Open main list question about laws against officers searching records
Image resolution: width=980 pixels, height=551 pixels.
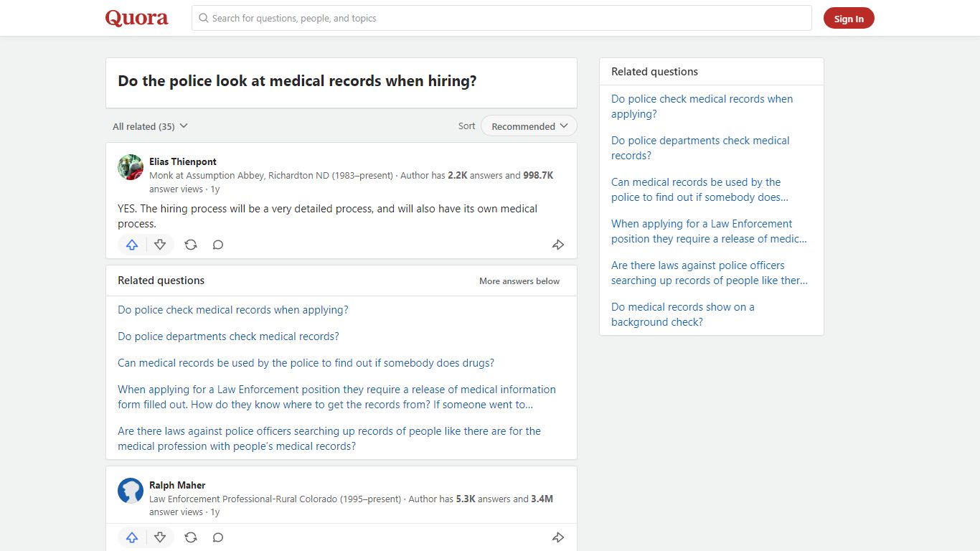pos(329,438)
